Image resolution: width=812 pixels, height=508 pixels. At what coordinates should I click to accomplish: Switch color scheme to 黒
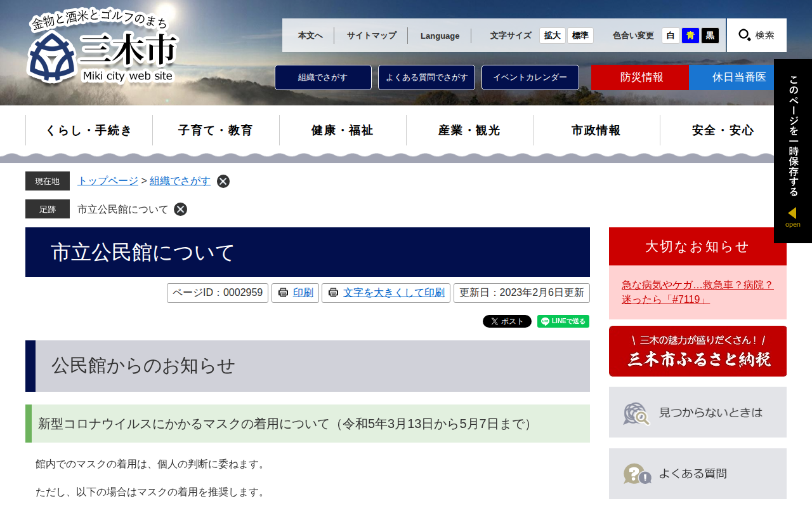coord(710,36)
